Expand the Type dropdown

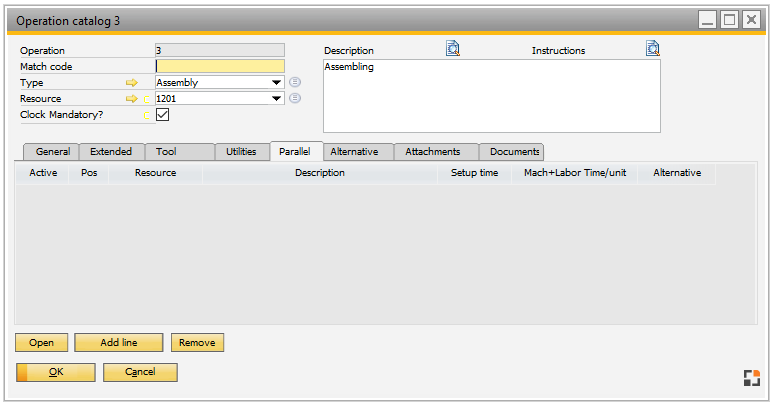[x=276, y=83]
